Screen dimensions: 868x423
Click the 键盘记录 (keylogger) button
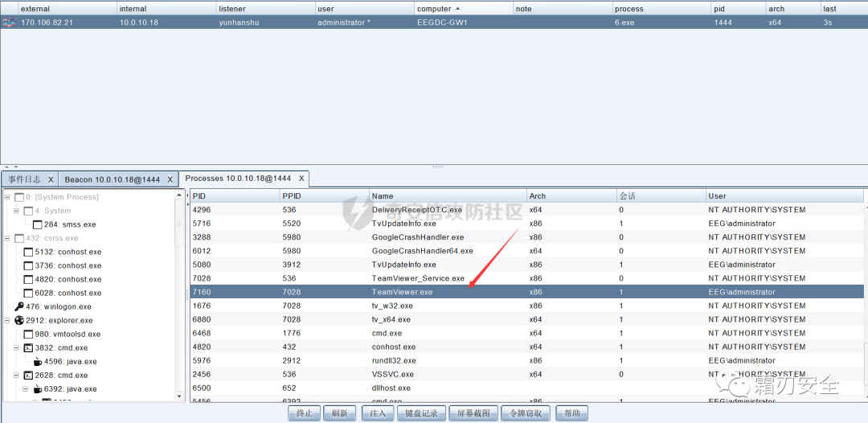[x=422, y=413]
